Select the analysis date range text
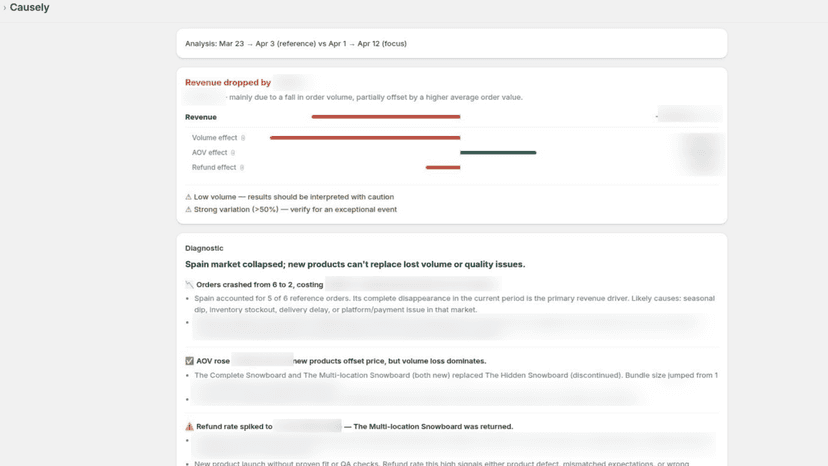 tap(296, 44)
